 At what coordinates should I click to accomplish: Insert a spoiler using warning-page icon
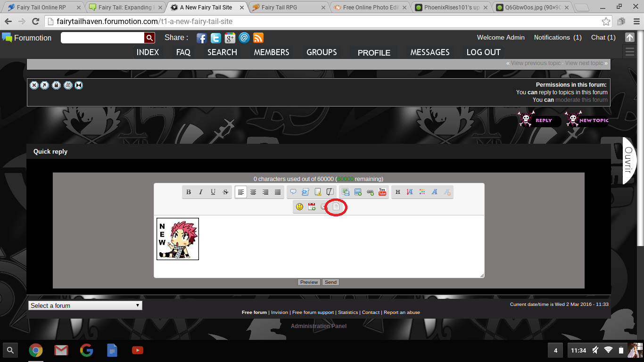pos(318,192)
